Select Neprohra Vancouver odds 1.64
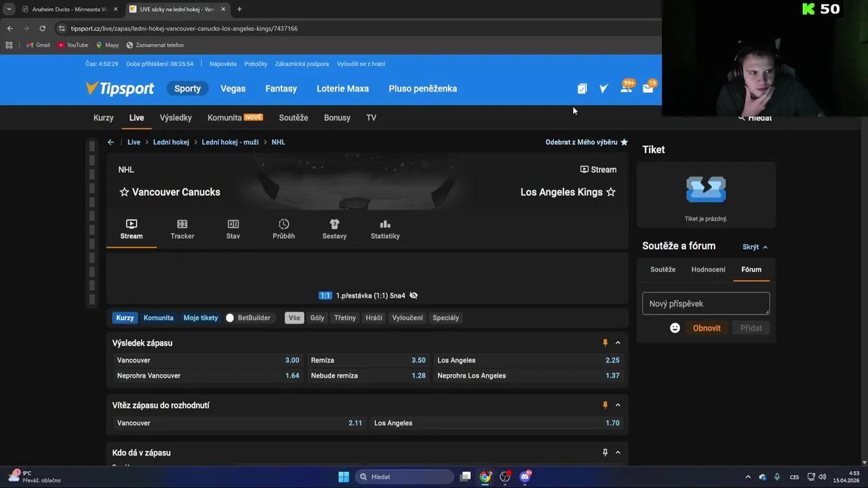 click(208, 375)
